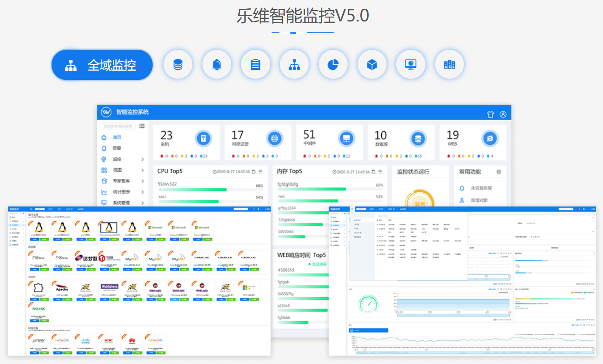The image size is (603, 364).
Task: Open 专家智库 menu item in sidebar
Action: (x=122, y=181)
